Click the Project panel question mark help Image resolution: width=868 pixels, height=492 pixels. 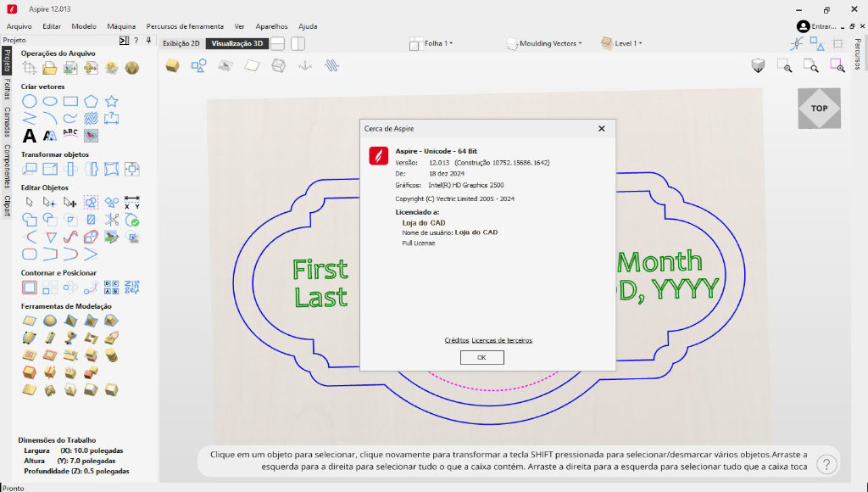136,41
